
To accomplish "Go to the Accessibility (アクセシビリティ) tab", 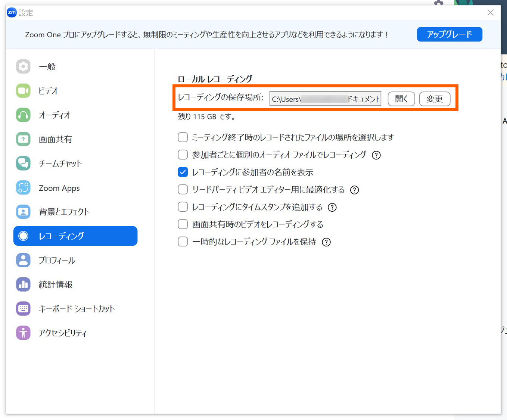I will (62, 333).
